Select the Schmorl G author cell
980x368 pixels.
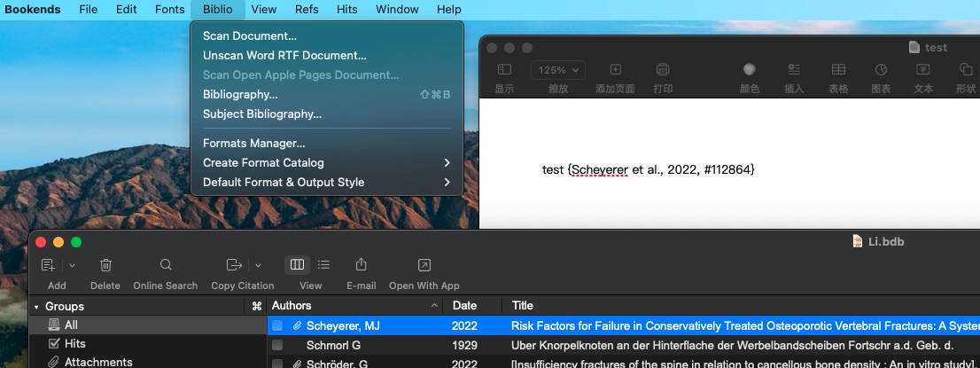click(x=333, y=346)
